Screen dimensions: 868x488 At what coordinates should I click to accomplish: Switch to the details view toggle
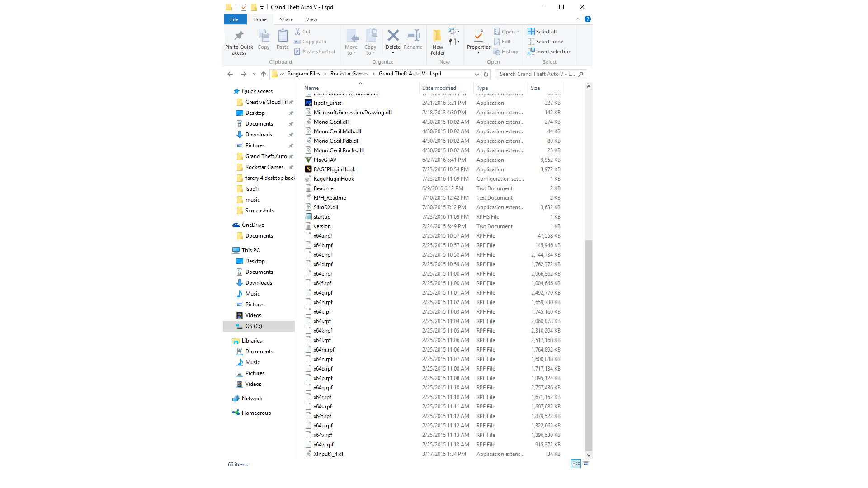point(576,464)
